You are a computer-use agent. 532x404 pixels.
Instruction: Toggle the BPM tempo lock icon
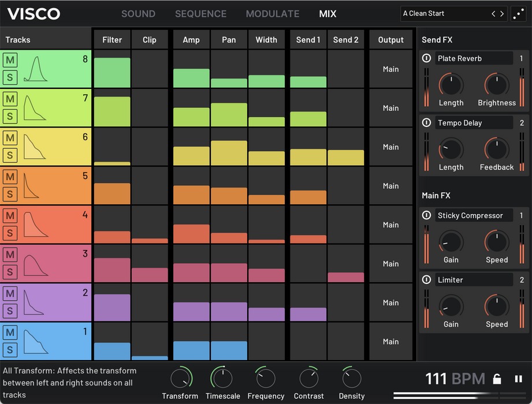[496, 379]
